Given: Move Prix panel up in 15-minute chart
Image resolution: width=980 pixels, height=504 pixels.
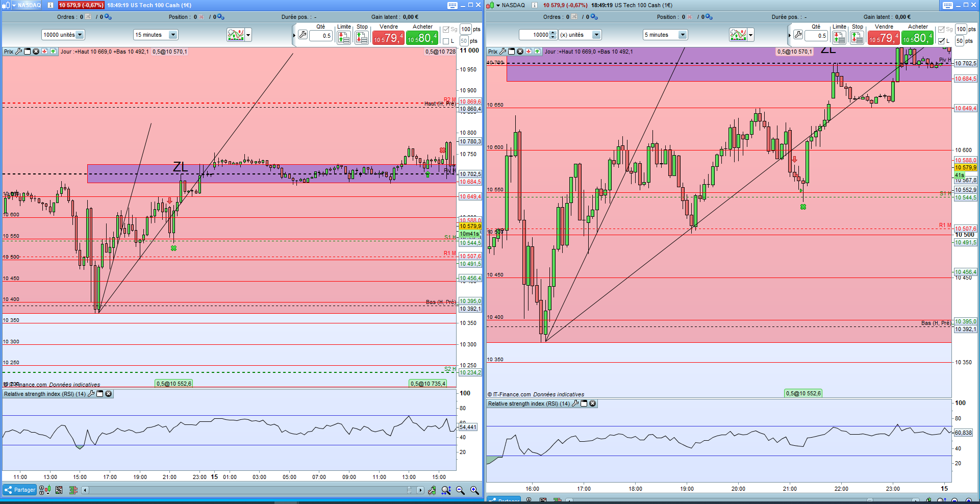Looking at the screenshot, I should point(53,52).
